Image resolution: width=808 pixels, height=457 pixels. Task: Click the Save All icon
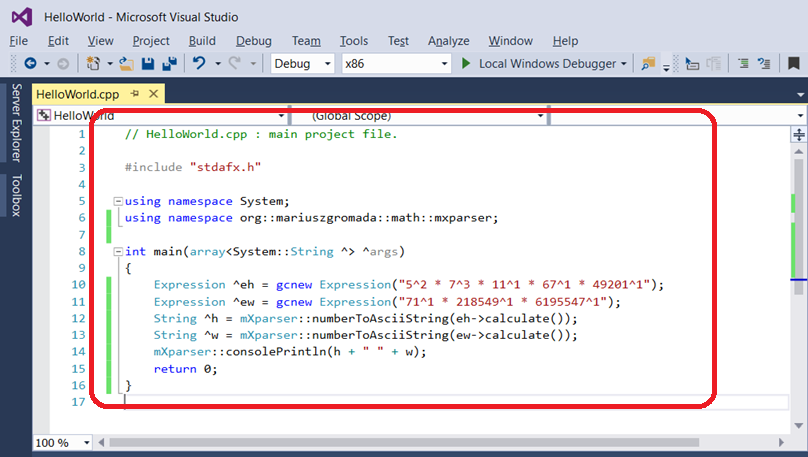[170, 63]
